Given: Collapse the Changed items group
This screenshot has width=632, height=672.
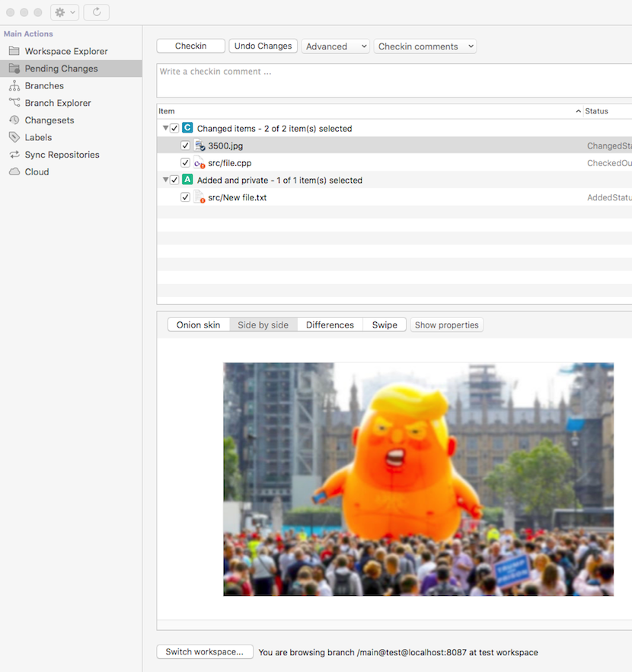Looking at the screenshot, I should click(x=164, y=128).
